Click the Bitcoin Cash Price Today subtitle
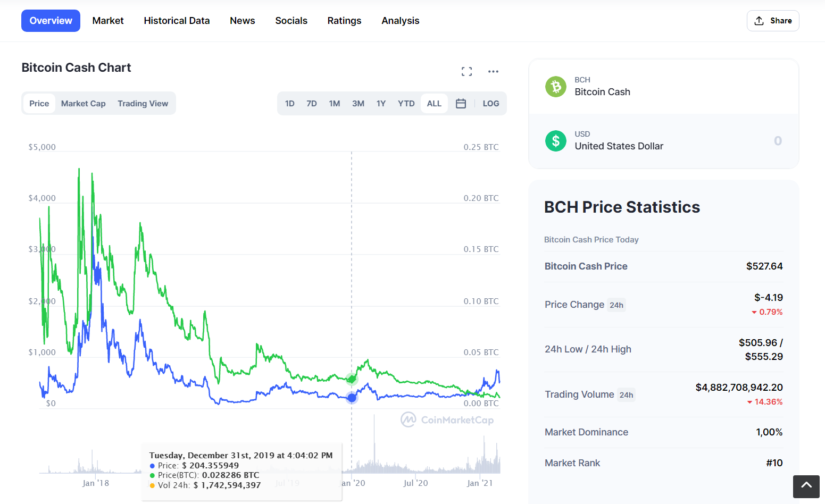The image size is (825, 504). click(591, 240)
